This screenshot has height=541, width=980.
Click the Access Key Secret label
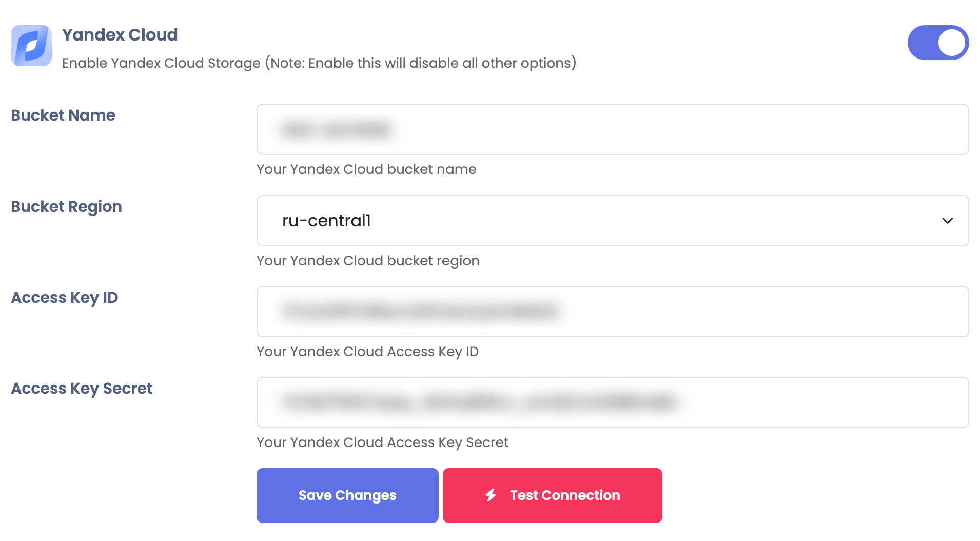82,389
